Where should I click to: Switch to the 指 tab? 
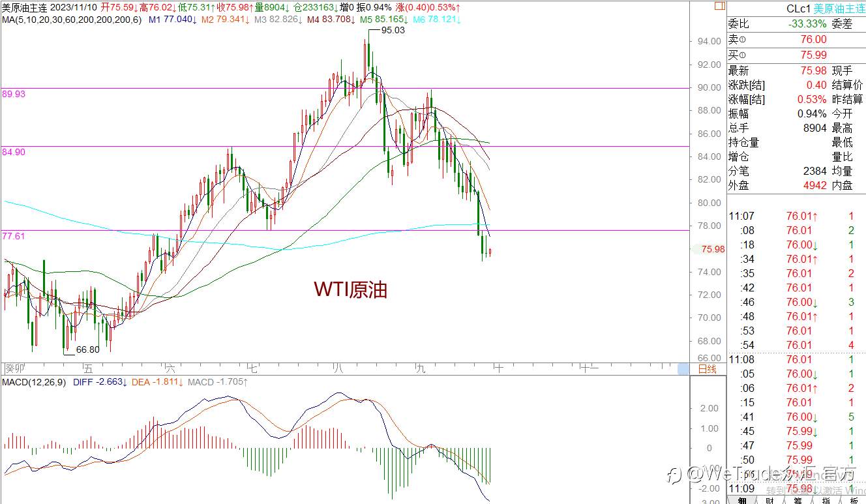[826, 501]
